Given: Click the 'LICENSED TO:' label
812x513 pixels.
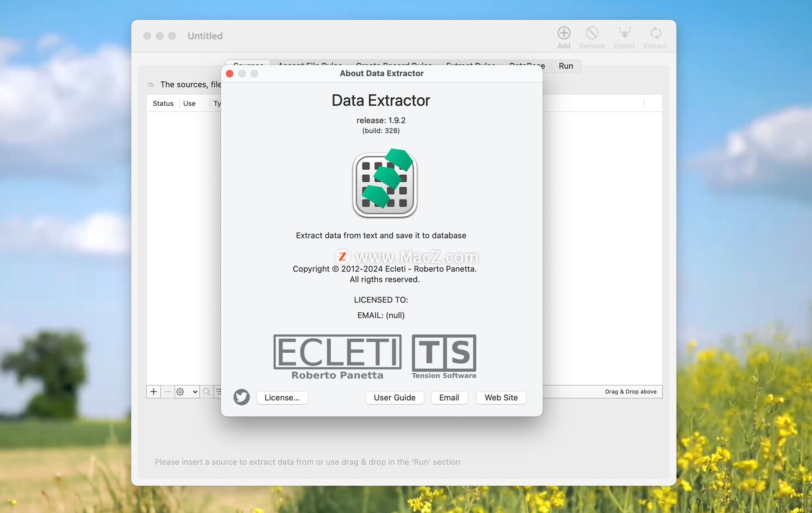Looking at the screenshot, I should (381, 299).
